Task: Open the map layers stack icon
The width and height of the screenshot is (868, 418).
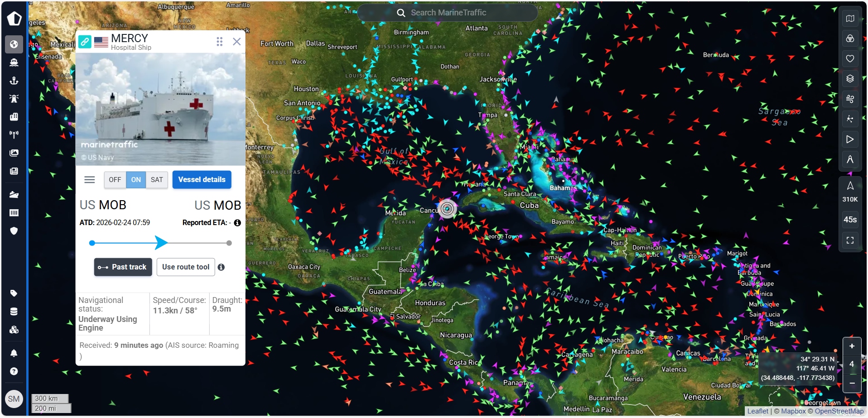Action: [850, 79]
